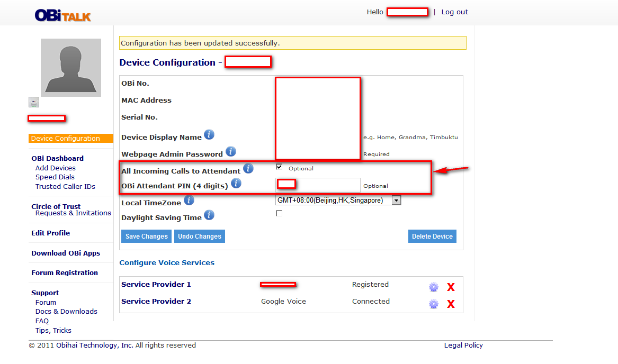Enable Daylight Saving Time checkbox

click(279, 214)
